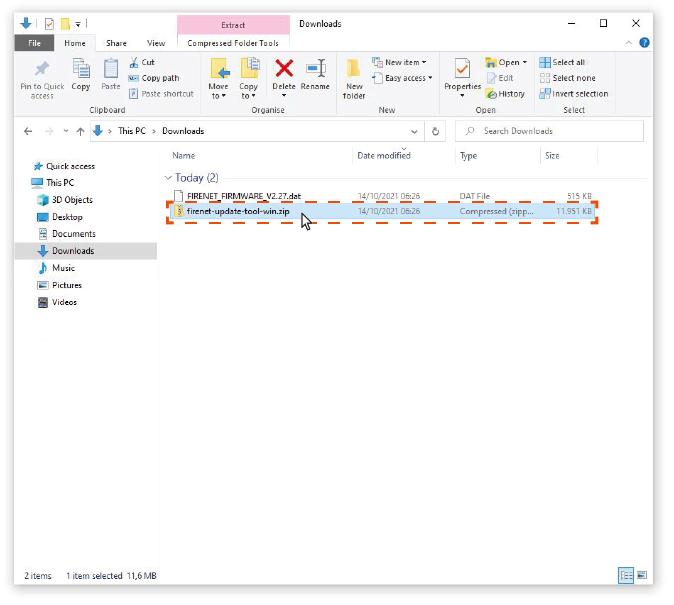Click the Extract contextual tab
The height and width of the screenshot is (605, 674).
coord(233,25)
